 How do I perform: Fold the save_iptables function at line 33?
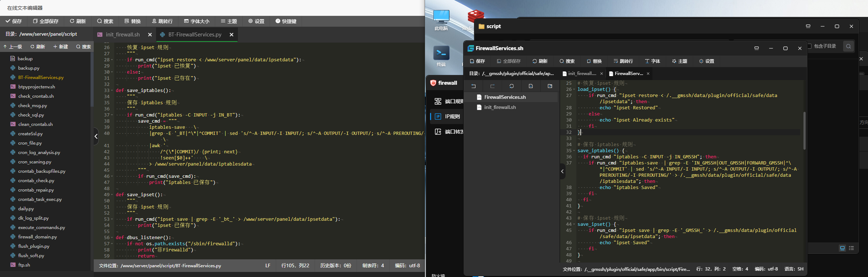point(112,91)
